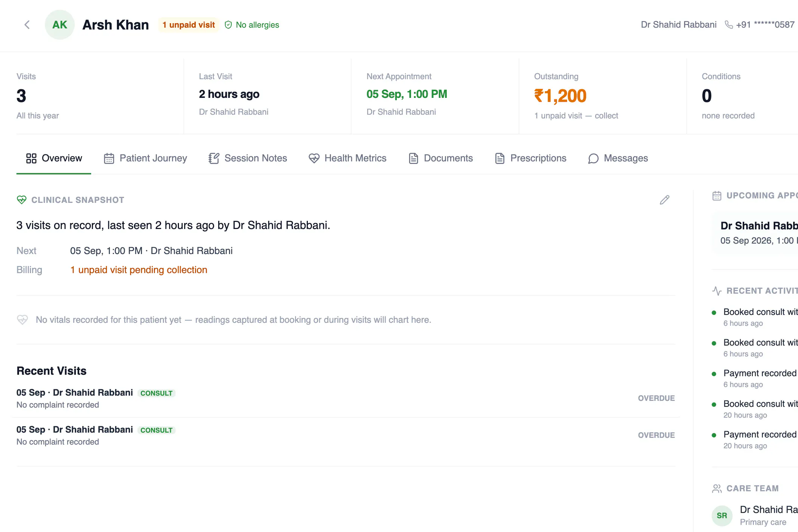
Task: Click the pencil edit icon in Clinical Snapshot
Action: [664, 200]
